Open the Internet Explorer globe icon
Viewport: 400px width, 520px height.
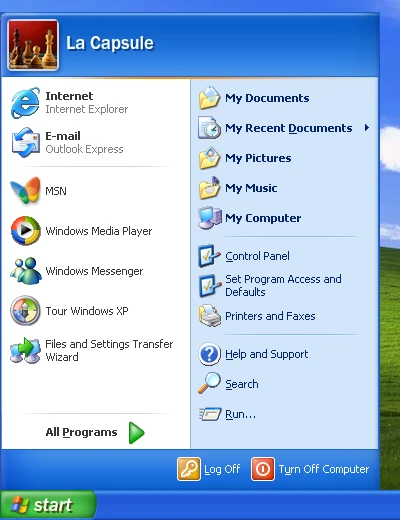[25, 103]
